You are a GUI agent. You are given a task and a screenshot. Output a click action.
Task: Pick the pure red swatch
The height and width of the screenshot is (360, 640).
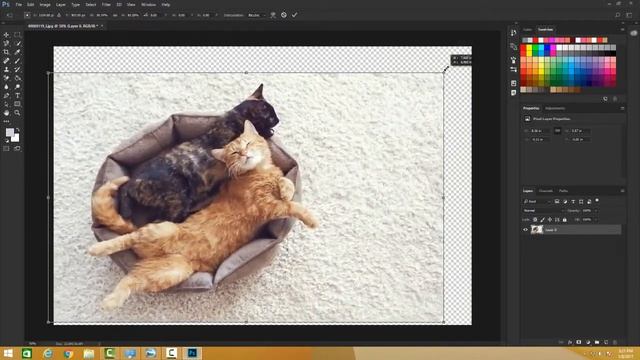tap(523, 48)
